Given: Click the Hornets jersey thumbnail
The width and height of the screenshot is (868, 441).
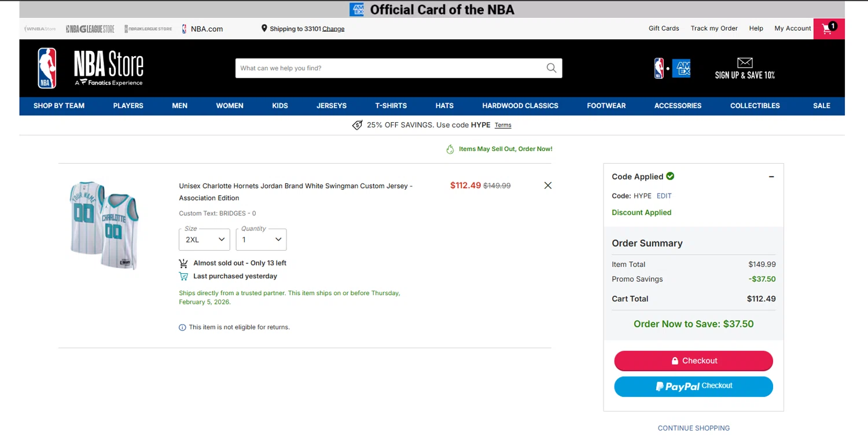Looking at the screenshot, I should (105, 225).
